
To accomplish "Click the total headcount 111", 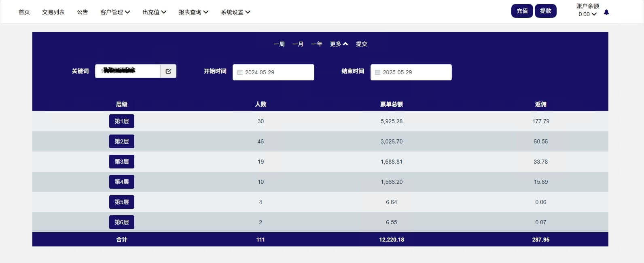I will (x=261, y=240).
